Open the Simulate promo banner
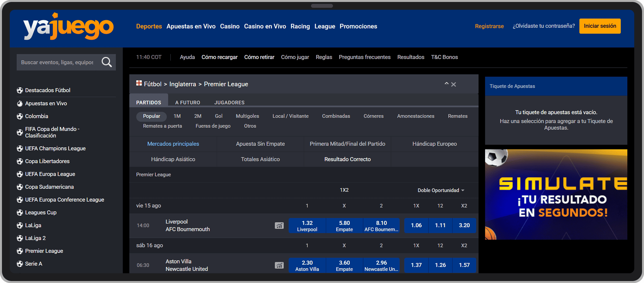Image resolution: width=644 pixels, height=283 pixels. point(556,194)
